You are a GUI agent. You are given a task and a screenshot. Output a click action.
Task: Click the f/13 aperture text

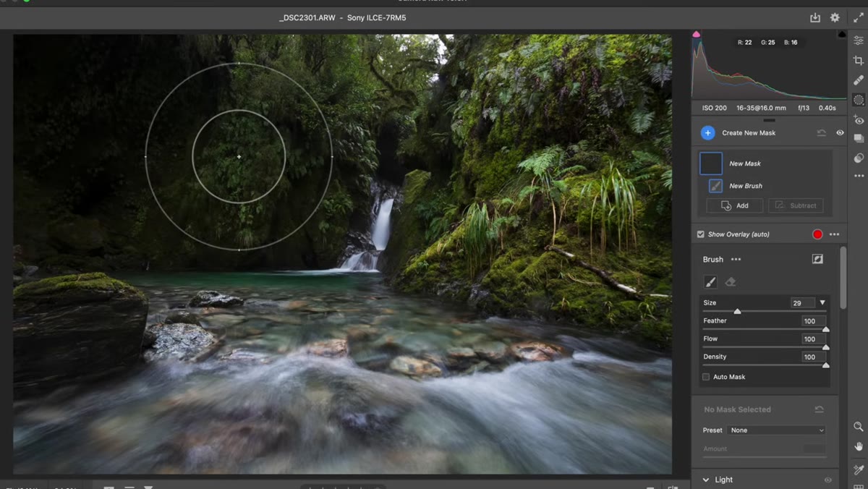click(x=804, y=108)
